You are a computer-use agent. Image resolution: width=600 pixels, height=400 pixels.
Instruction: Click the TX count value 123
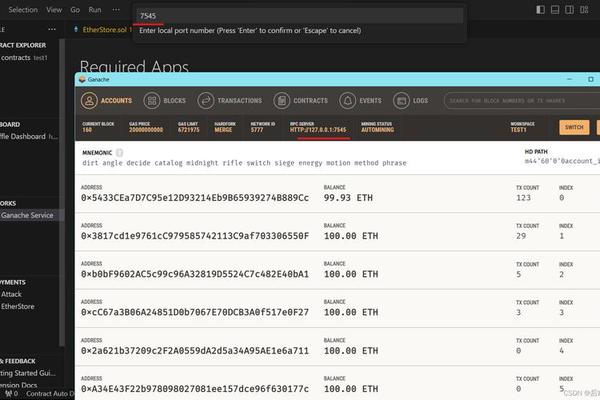click(x=523, y=198)
